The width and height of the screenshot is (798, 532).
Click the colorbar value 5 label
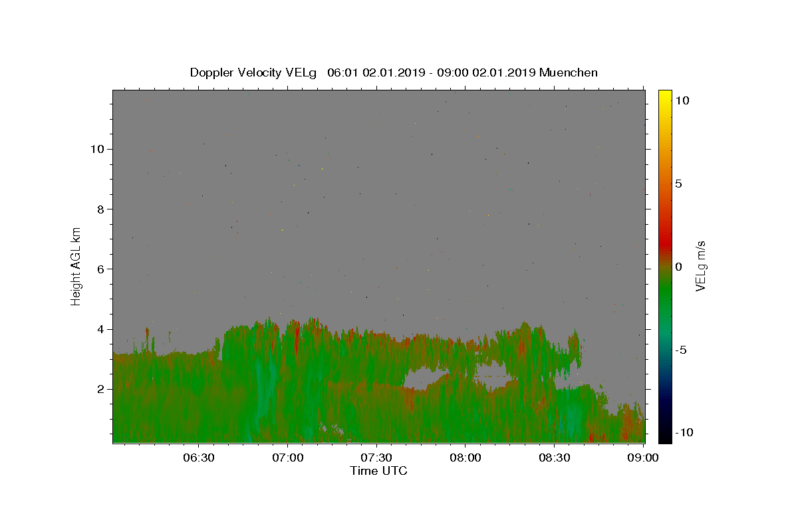(x=678, y=184)
